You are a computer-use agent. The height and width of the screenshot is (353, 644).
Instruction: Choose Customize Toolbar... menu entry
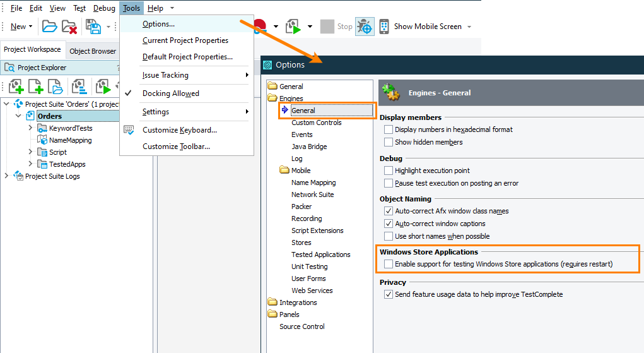coord(187,147)
